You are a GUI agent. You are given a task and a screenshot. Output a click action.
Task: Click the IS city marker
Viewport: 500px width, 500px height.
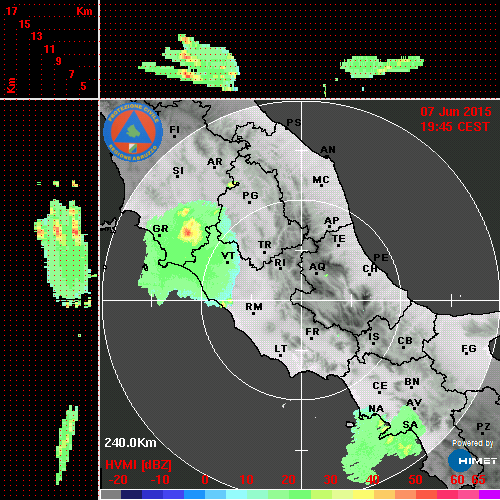(374, 338)
